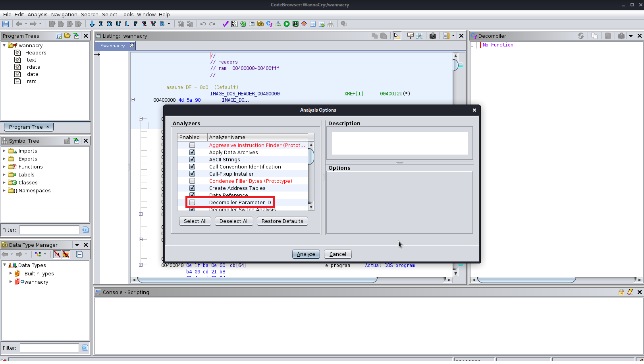Click the Console scroll lock icon

click(x=621, y=292)
